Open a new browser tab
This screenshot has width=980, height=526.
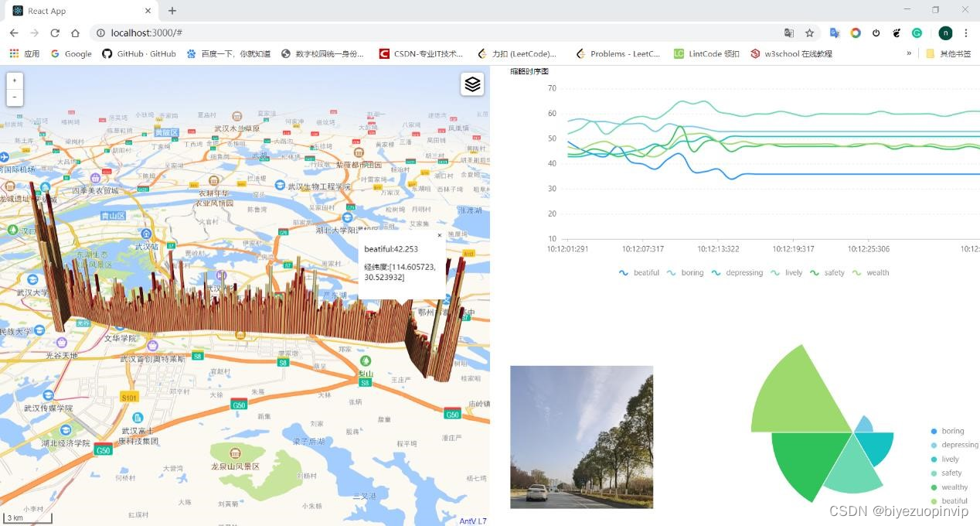tap(172, 11)
